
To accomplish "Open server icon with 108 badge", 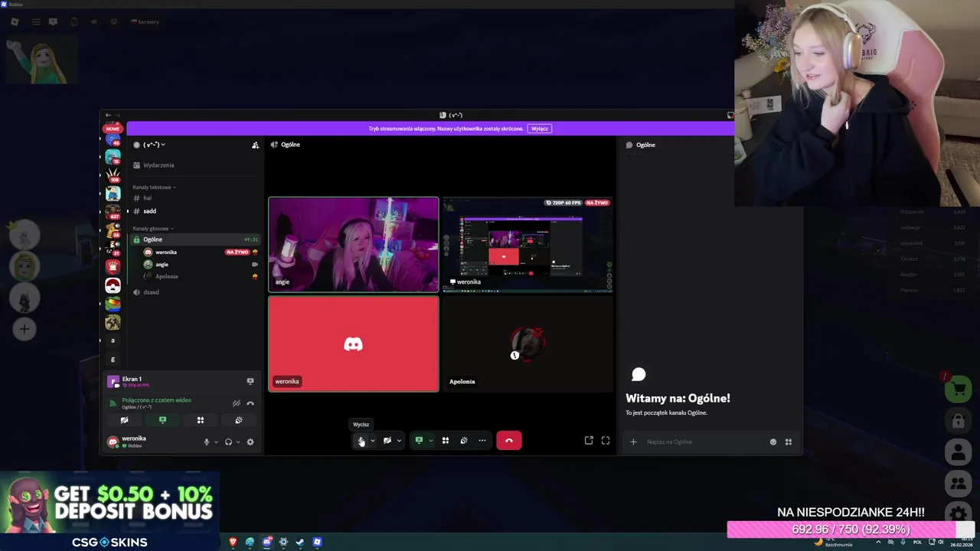I will point(113,175).
